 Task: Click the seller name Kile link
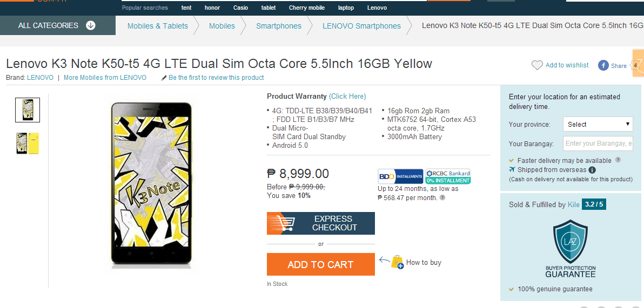tap(573, 205)
